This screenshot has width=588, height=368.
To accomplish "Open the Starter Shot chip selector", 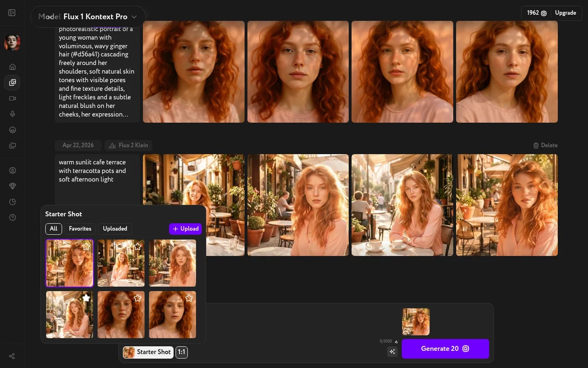I will pyautogui.click(x=148, y=352).
